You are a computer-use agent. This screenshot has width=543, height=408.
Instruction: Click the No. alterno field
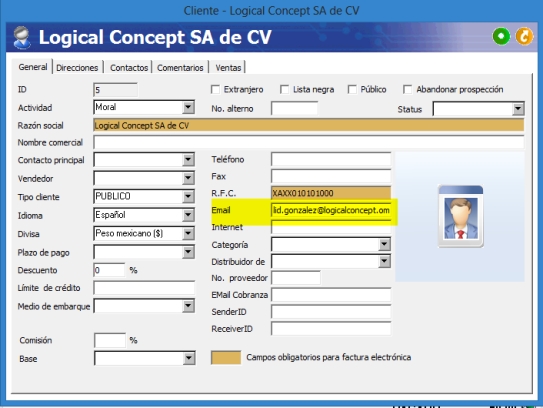coord(294,108)
